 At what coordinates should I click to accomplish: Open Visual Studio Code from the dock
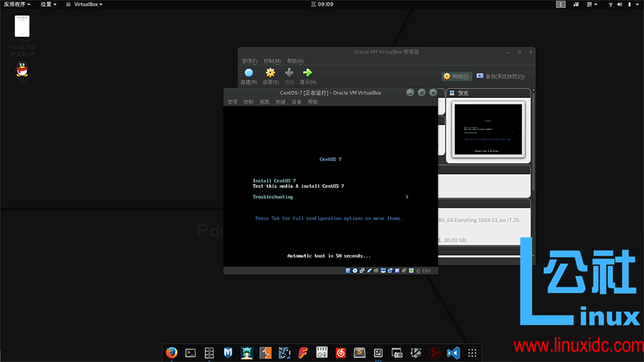tap(453, 353)
